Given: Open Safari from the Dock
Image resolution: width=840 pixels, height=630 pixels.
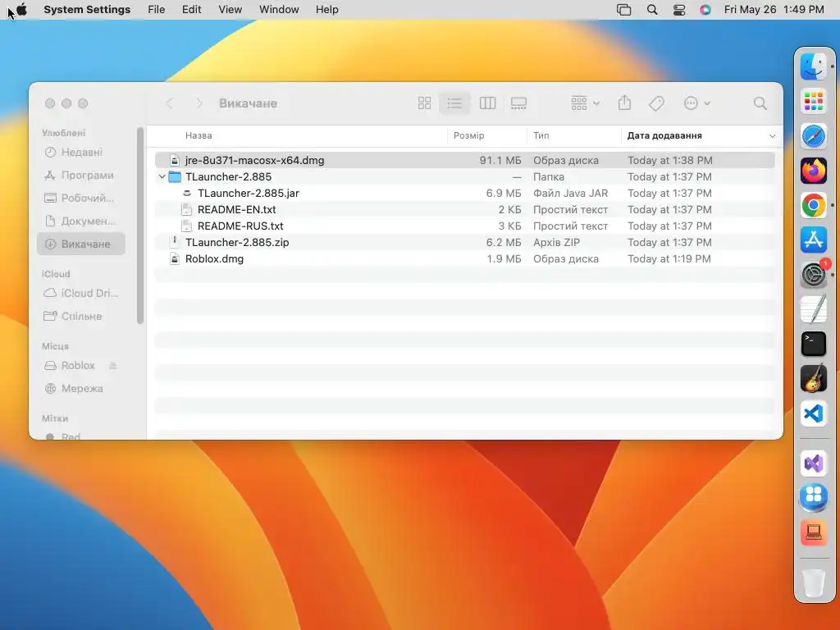Looking at the screenshot, I should [x=814, y=136].
